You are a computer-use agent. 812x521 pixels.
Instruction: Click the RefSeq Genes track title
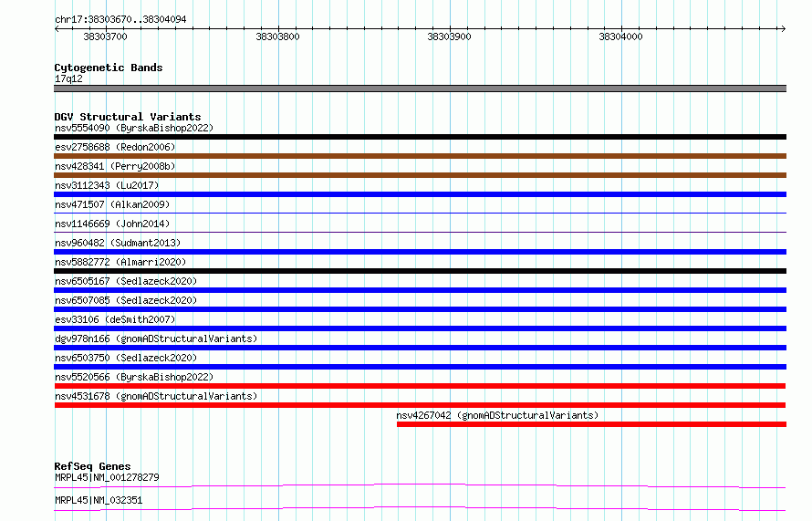coord(92,466)
